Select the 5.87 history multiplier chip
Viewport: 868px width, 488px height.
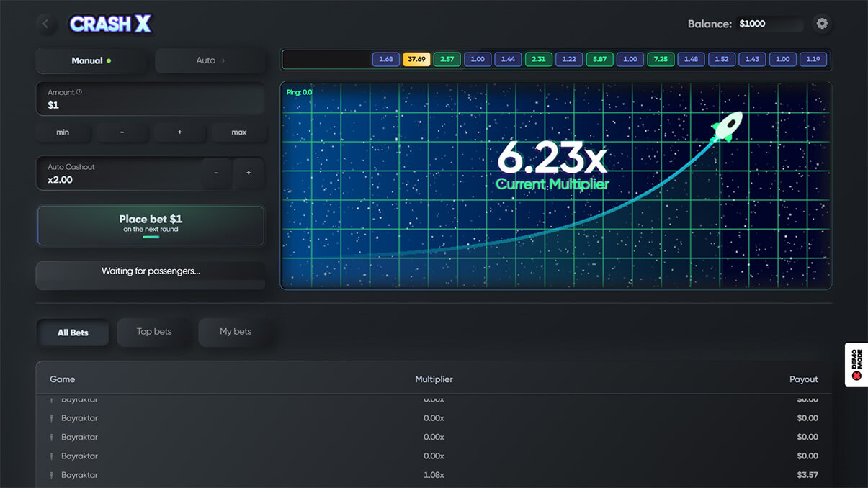[x=600, y=59]
